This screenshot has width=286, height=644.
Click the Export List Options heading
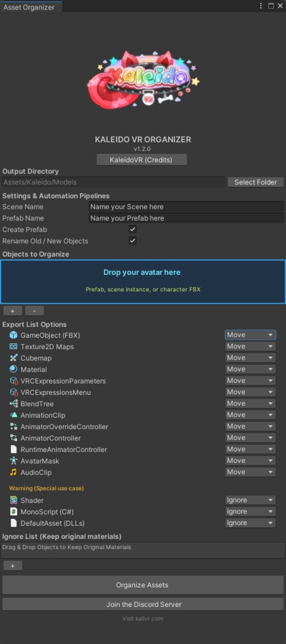(34, 325)
